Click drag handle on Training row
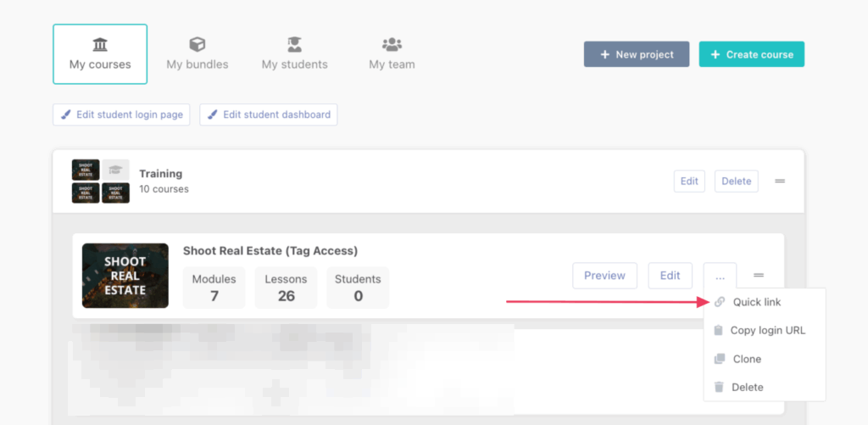 (780, 181)
